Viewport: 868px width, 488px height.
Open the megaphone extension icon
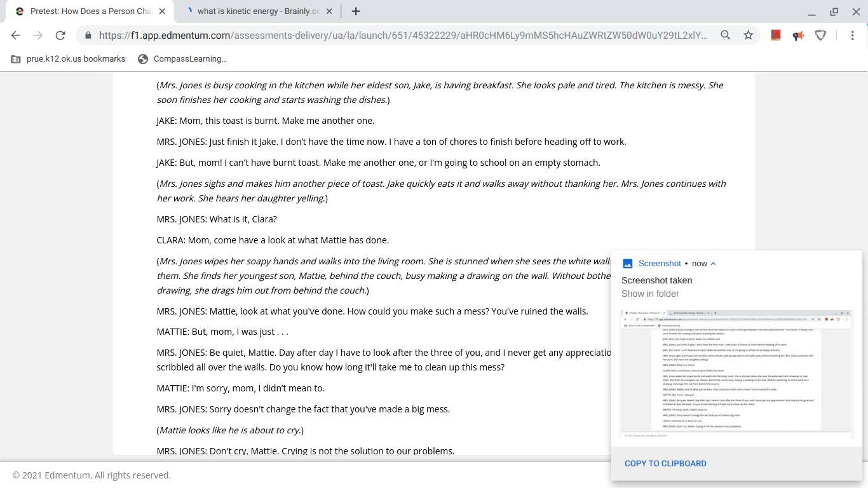(x=798, y=36)
